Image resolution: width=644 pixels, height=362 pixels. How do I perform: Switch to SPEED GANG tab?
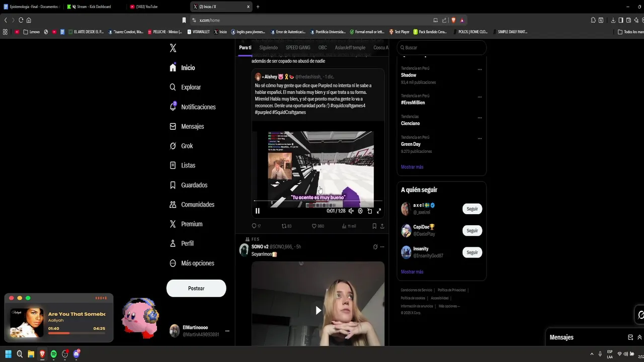pyautogui.click(x=298, y=48)
